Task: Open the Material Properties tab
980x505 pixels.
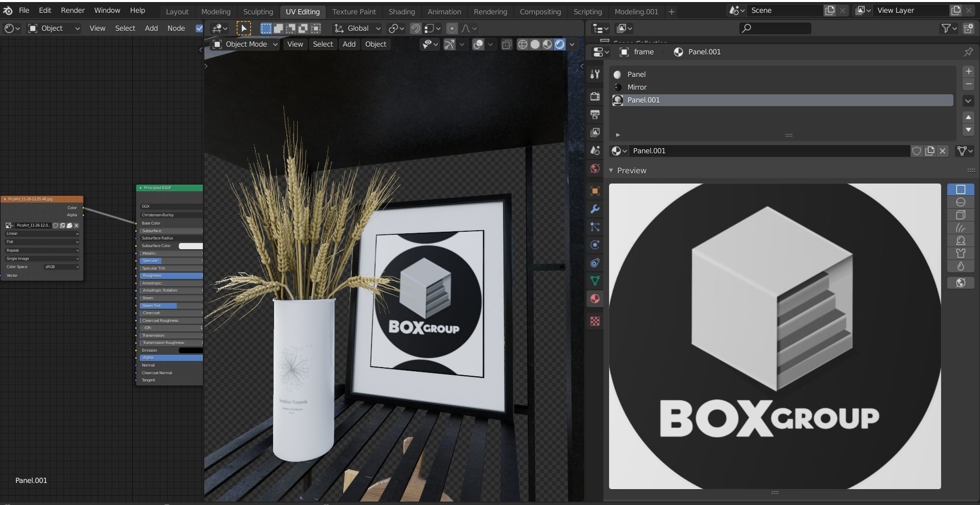Action: coord(595,299)
